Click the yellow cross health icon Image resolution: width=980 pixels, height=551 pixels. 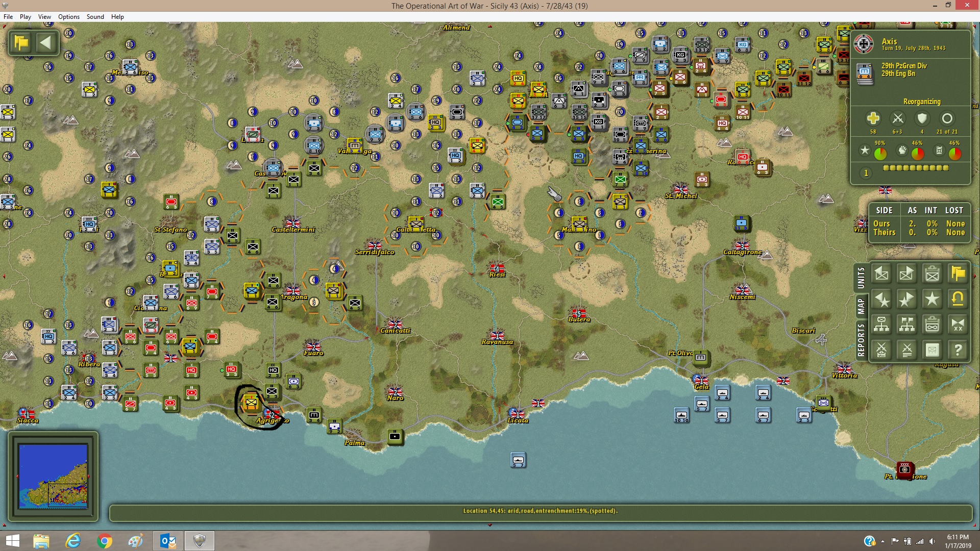click(873, 118)
